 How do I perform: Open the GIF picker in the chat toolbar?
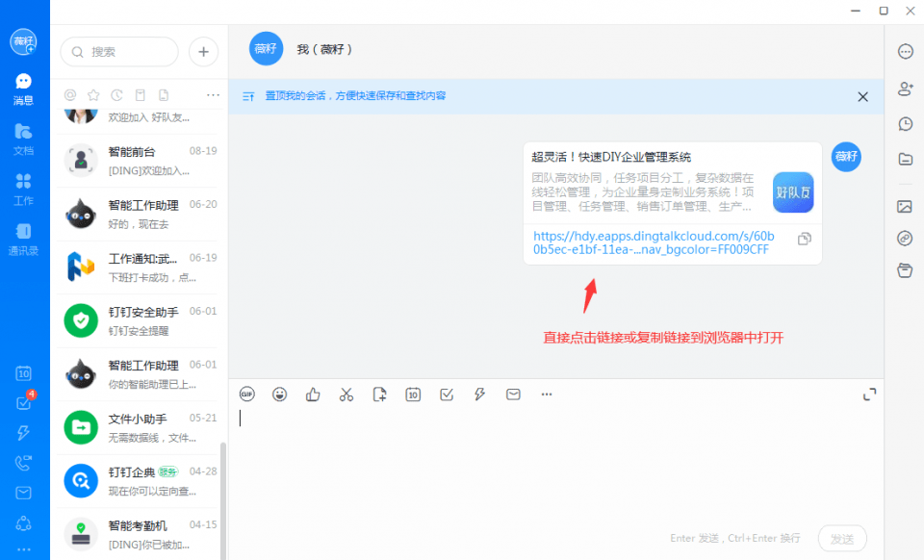(x=247, y=395)
